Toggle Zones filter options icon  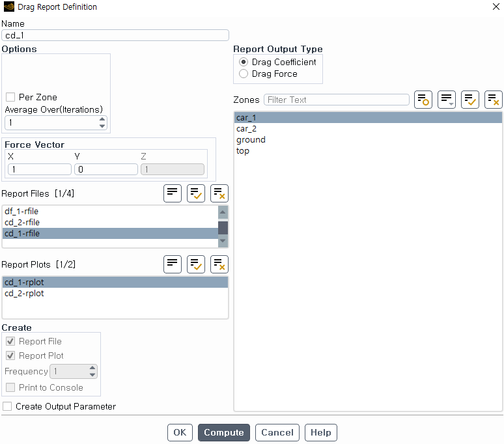423,100
